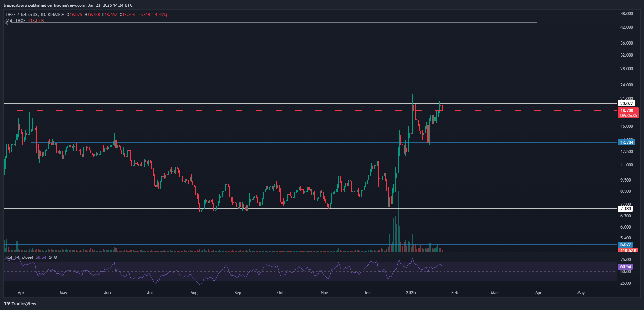This screenshot has height=310, width=644.
Task: Click the Jun label on time axis
Action: (107, 293)
